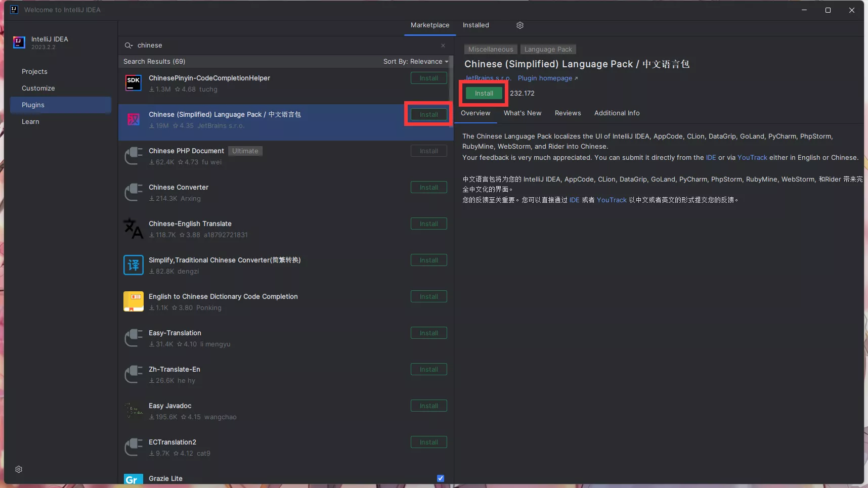Click the green Install button in details
Screen dimensions: 868x488
(484, 94)
